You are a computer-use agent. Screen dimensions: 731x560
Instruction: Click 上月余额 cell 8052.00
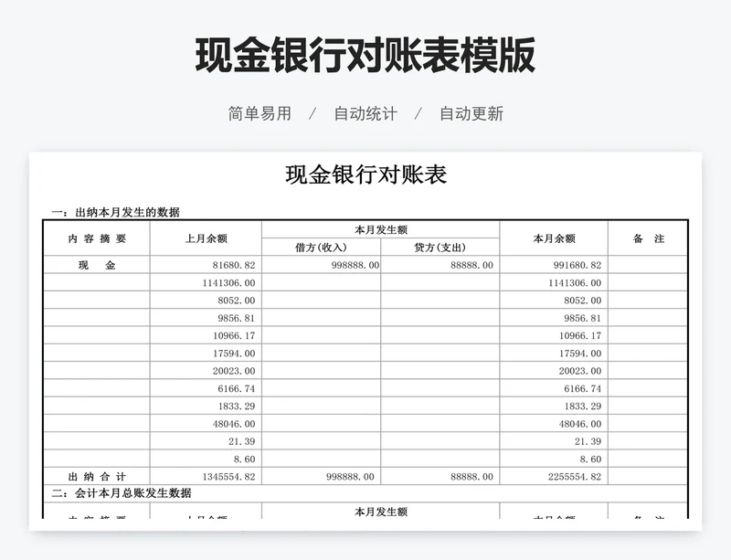207,301
